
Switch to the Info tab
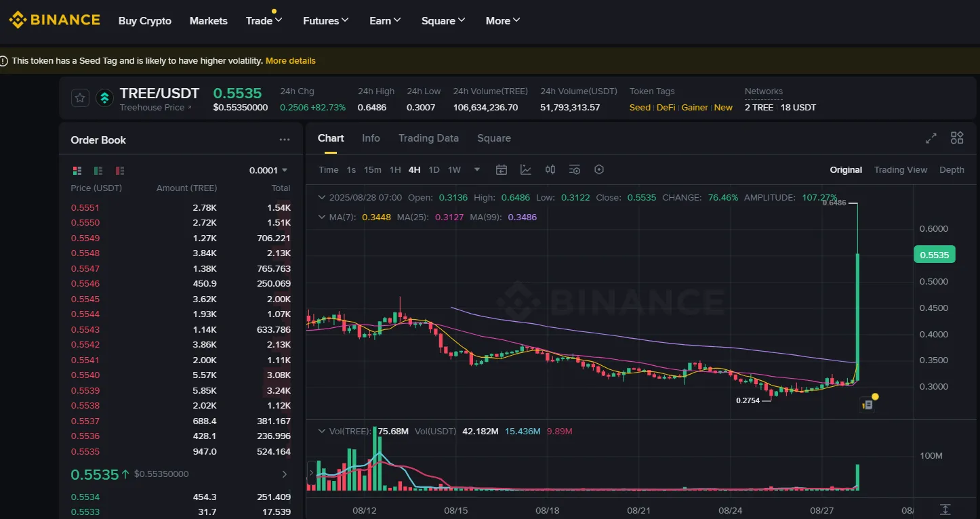371,138
